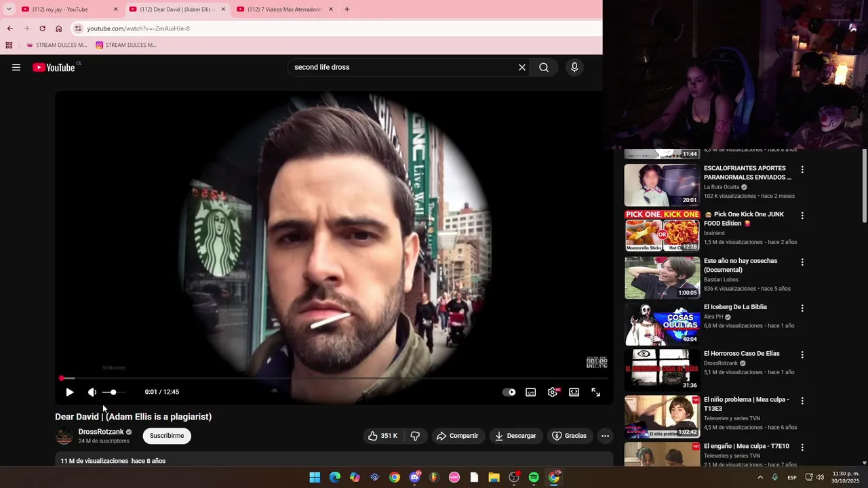Click the Gracias thanks button

pyautogui.click(x=569, y=436)
